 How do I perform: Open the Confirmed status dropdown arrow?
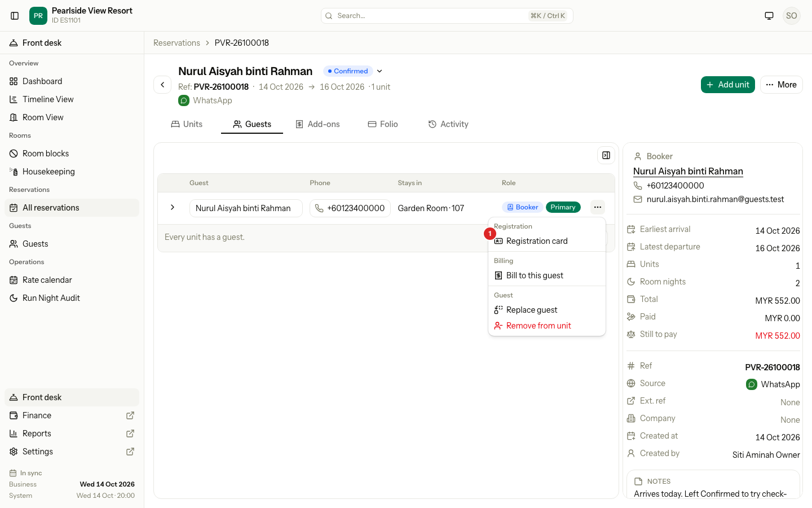pyautogui.click(x=379, y=71)
